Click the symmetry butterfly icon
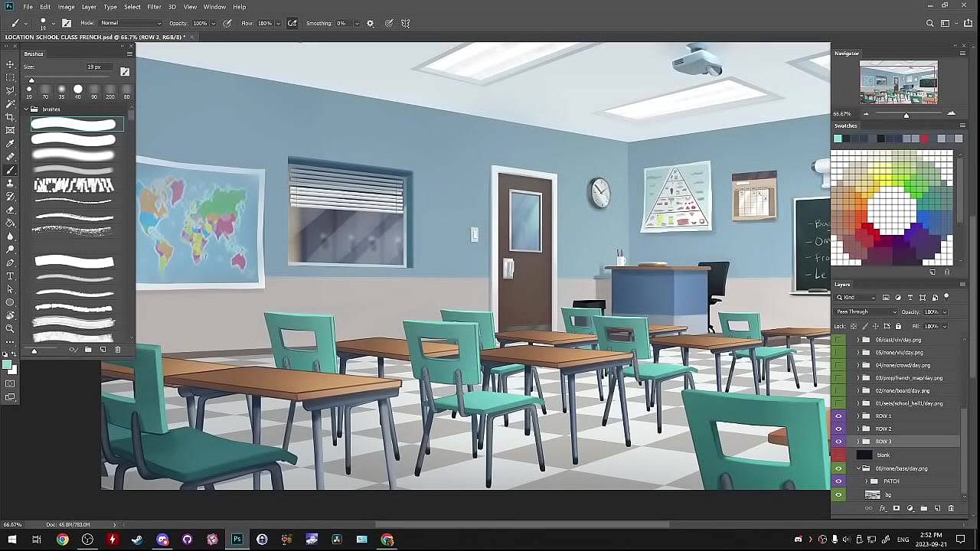980x551 pixels. click(x=406, y=24)
